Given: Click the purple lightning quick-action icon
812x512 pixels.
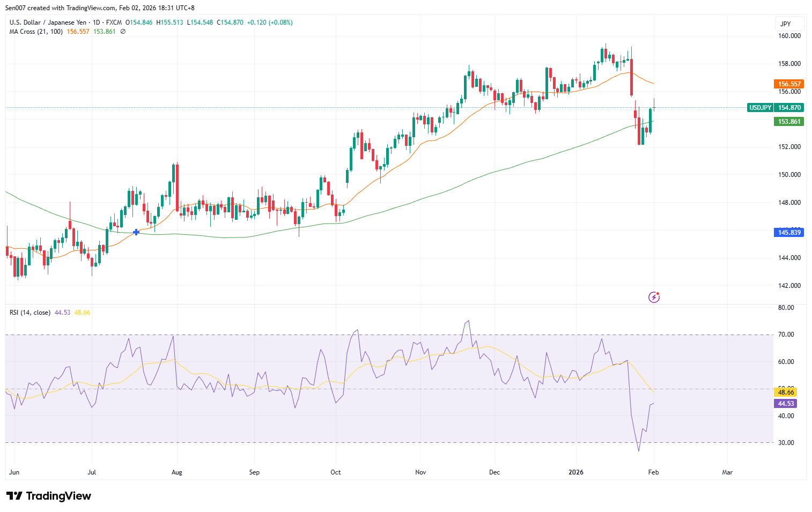Looking at the screenshot, I should [654, 296].
